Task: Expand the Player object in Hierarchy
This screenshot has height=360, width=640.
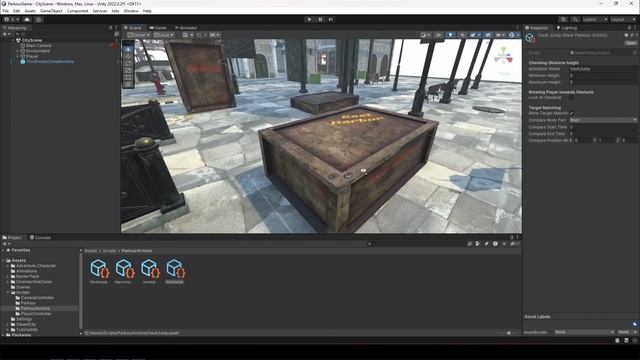Action: point(17,56)
